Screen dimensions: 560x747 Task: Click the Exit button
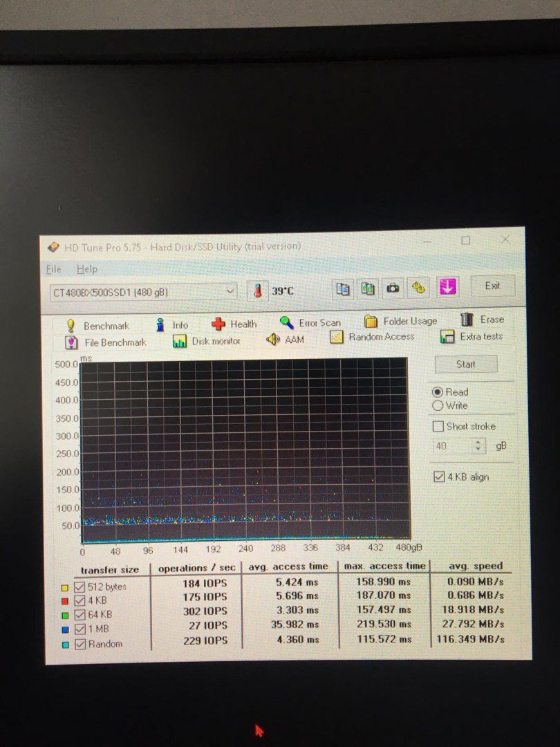point(492,286)
